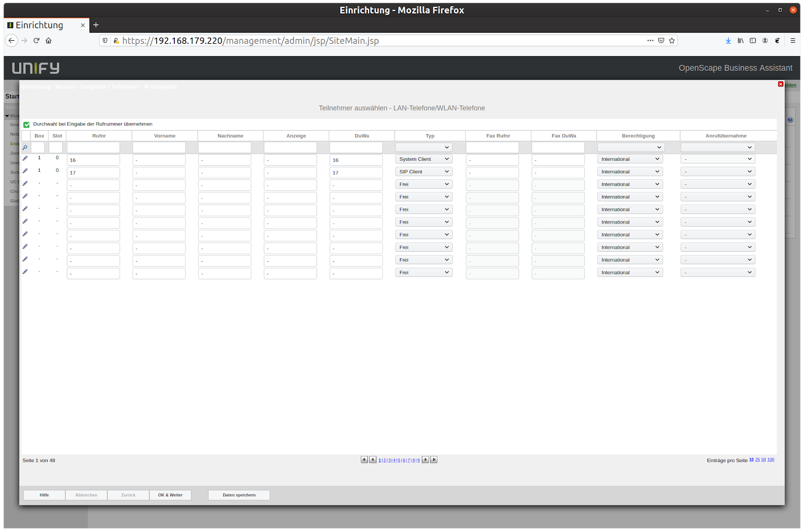Viewport: 804px width, 532px height.
Task: Go to next page arrow
Action: (x=426, y=460)
